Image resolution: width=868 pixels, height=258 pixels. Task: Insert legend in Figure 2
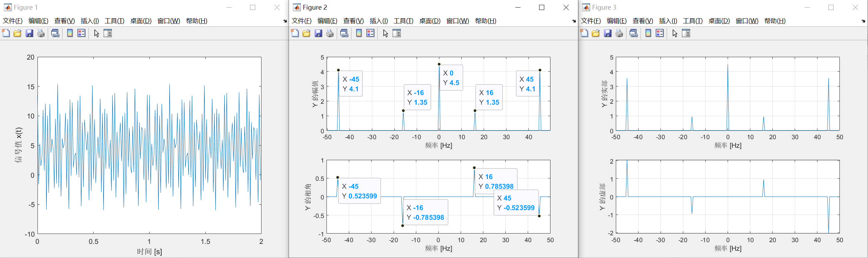point(371,33)
